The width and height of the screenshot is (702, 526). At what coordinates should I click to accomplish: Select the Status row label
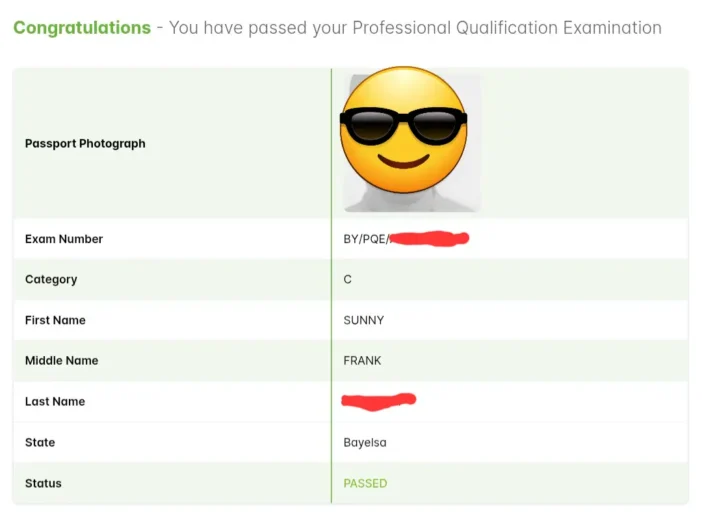coord(43,484)
